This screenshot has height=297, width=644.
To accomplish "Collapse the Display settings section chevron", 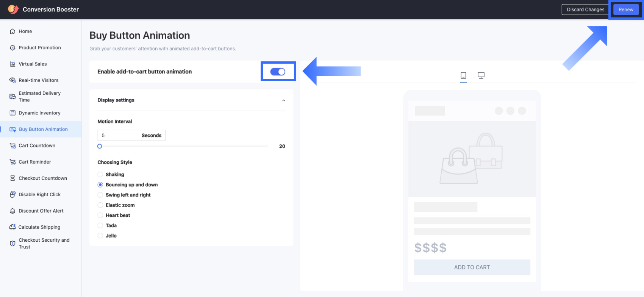I will click(284, 100).
